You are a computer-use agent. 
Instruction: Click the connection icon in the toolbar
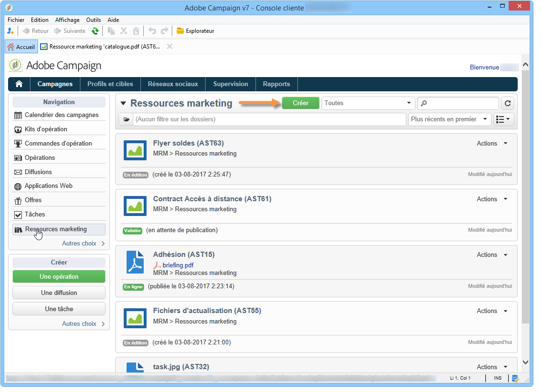tap(10, 31)
